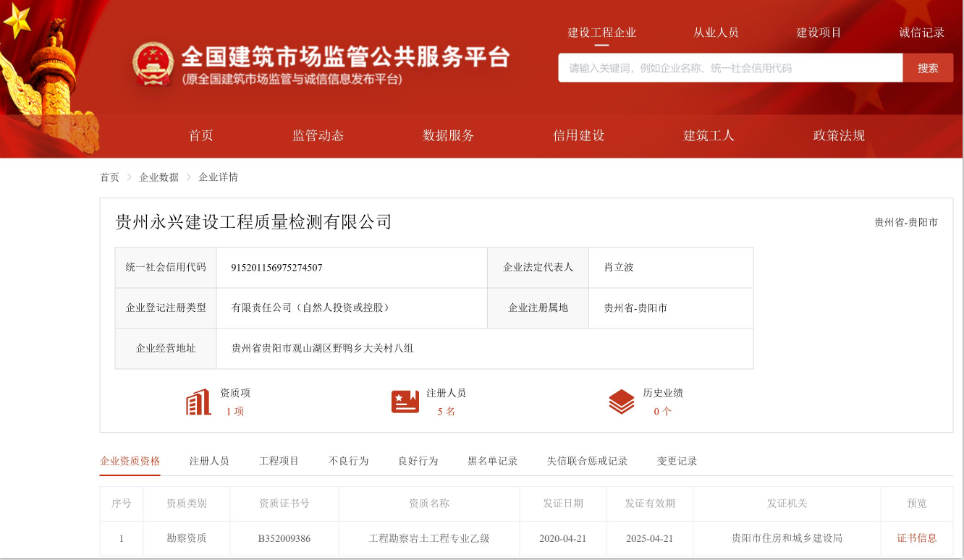Select the 建设工程企业 search category tab
This screenshot has height=560, width=964.
(x=601, y=33)
